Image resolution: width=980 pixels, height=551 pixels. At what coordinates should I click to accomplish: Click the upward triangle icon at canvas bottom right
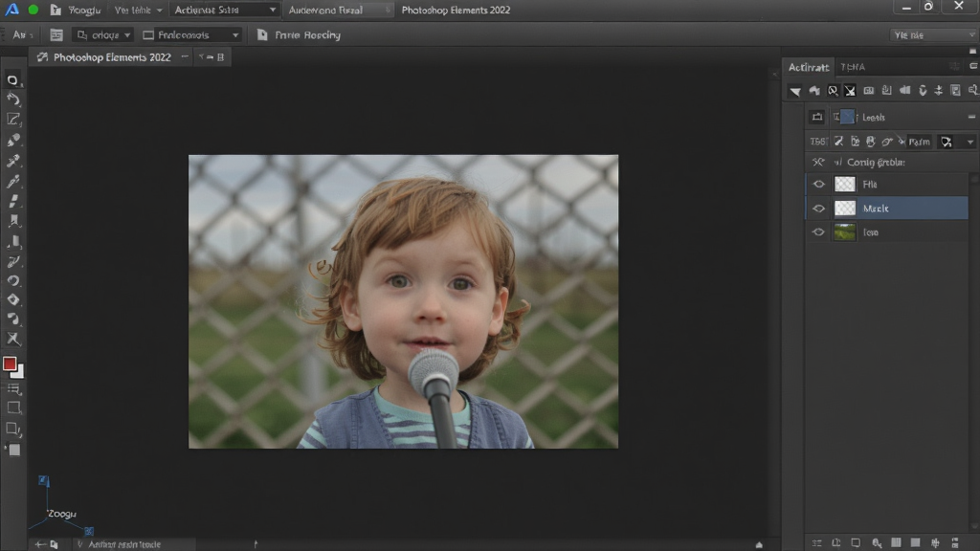pos(759,544)
